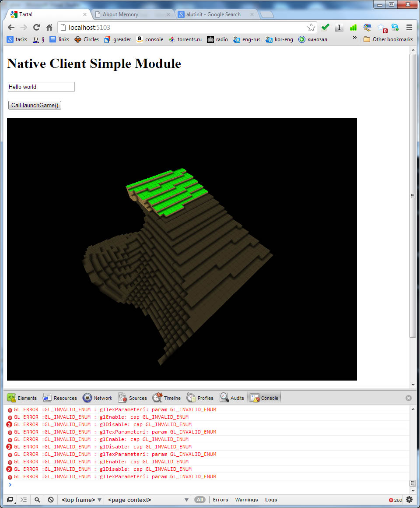Click the DevTools settings gear icon
Screen dimensions: 420x508
point(409,500)
